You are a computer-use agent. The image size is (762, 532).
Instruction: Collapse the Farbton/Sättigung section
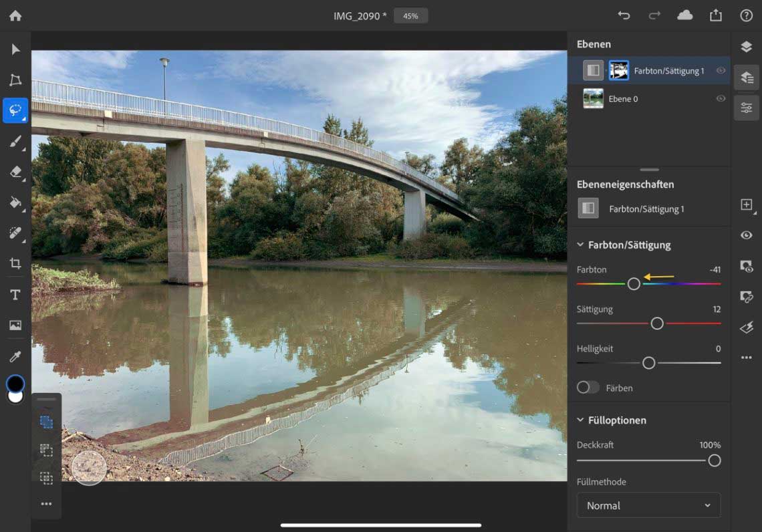[x=580, y=245]
